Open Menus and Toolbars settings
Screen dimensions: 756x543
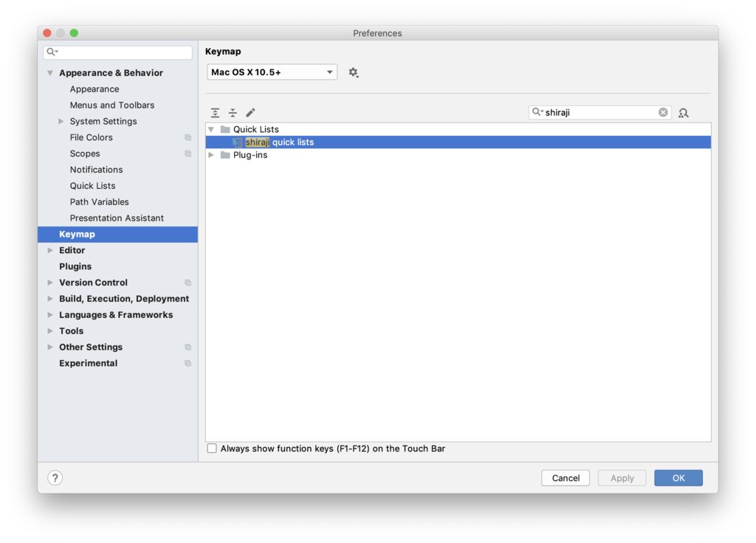[x=112, y=105]
